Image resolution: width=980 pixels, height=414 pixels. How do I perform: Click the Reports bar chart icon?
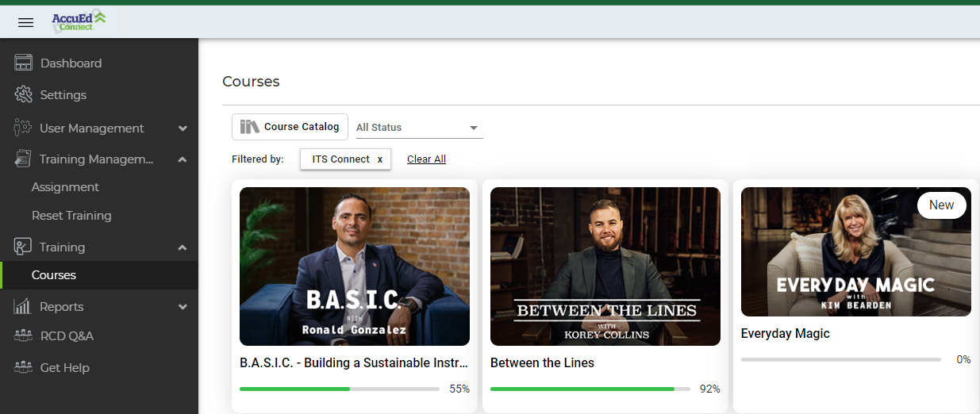point(23,307)
